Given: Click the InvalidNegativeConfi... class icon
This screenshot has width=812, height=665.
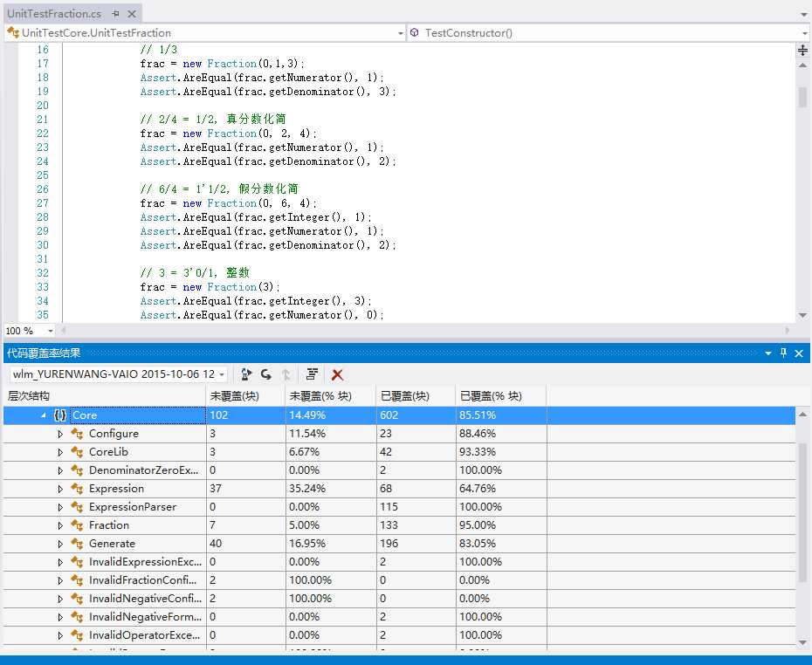Looking at the screenshot, I should pos(77,599).
